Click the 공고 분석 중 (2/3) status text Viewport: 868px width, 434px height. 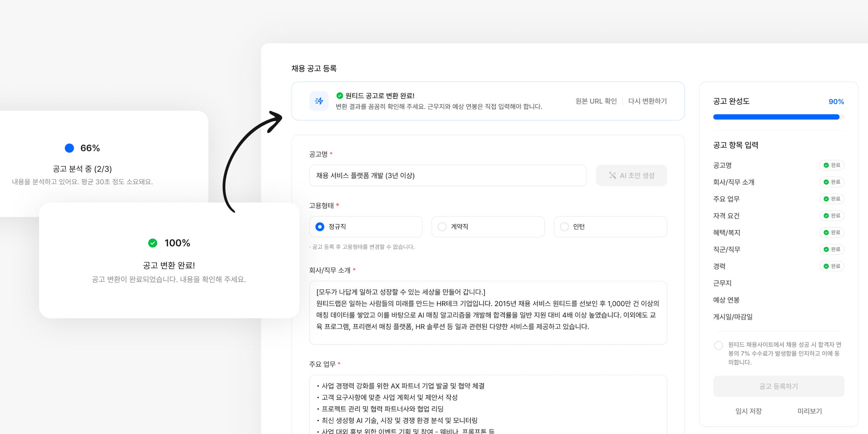click(x=82, y=169)
